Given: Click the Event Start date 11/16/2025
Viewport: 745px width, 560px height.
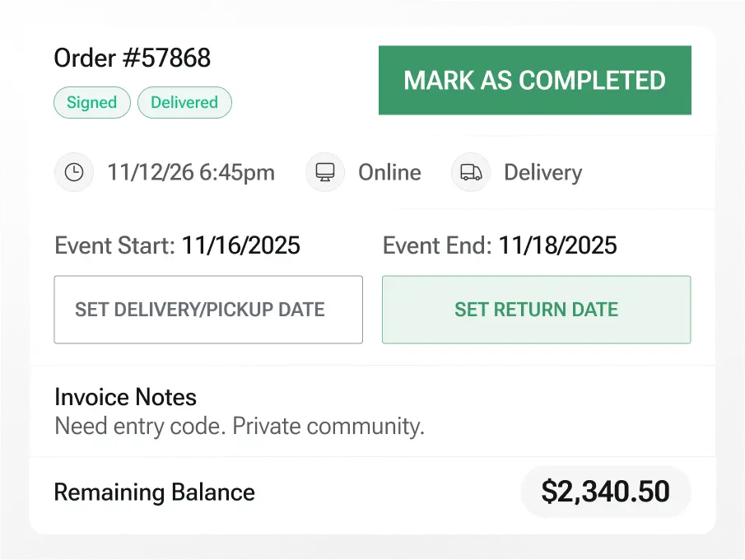Looking at the screenshot, I should coord(241,245).
